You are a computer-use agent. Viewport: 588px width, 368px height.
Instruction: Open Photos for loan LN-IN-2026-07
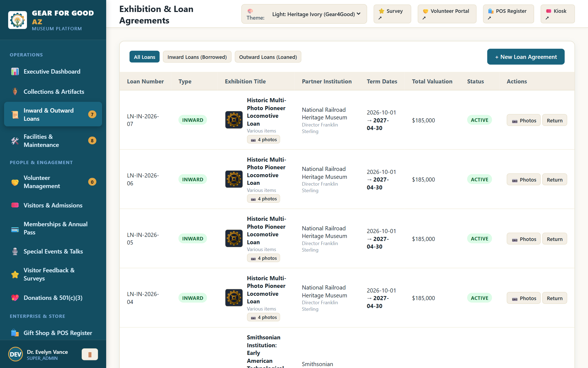tap(523, 120)
